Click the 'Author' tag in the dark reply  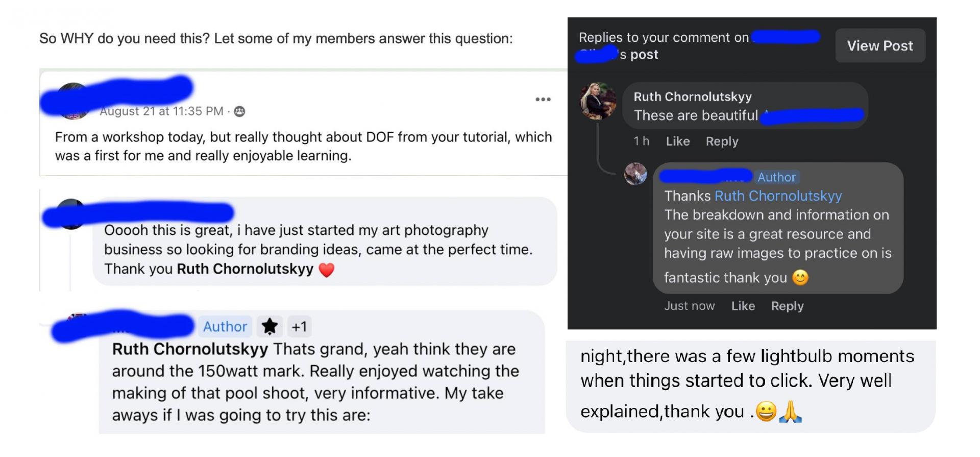click(x=776, y=177)
